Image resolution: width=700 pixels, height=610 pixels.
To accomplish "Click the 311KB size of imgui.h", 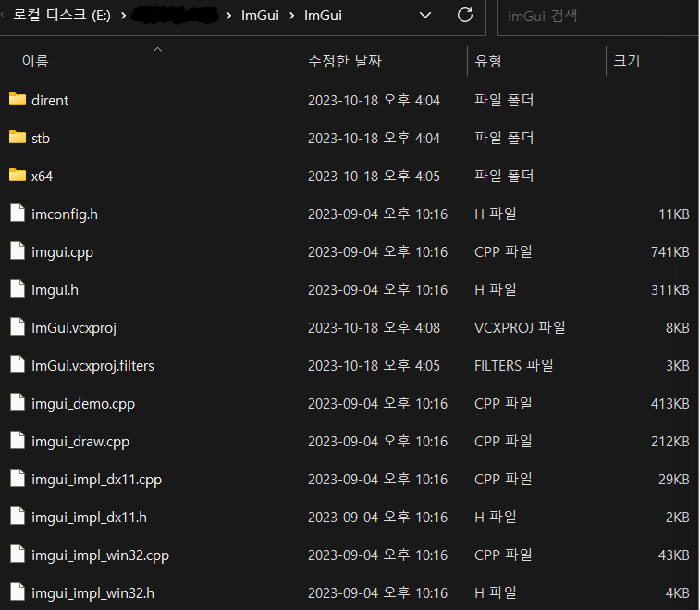I will (x=670, y=290).
